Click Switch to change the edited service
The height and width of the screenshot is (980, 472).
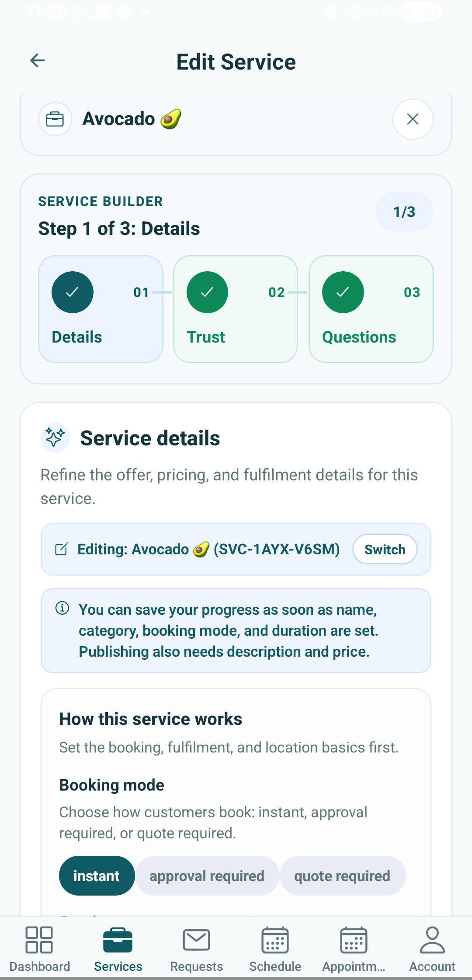point(384,549)
